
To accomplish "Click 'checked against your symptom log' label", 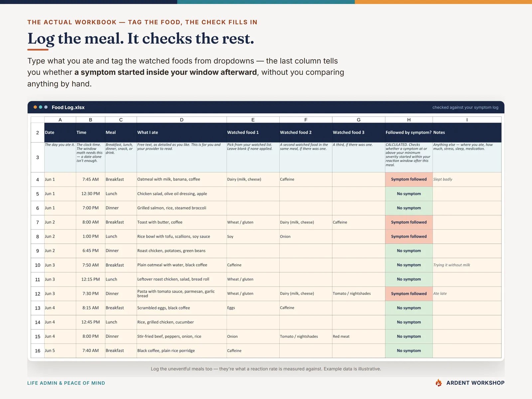I will click(x=465, y=107).
